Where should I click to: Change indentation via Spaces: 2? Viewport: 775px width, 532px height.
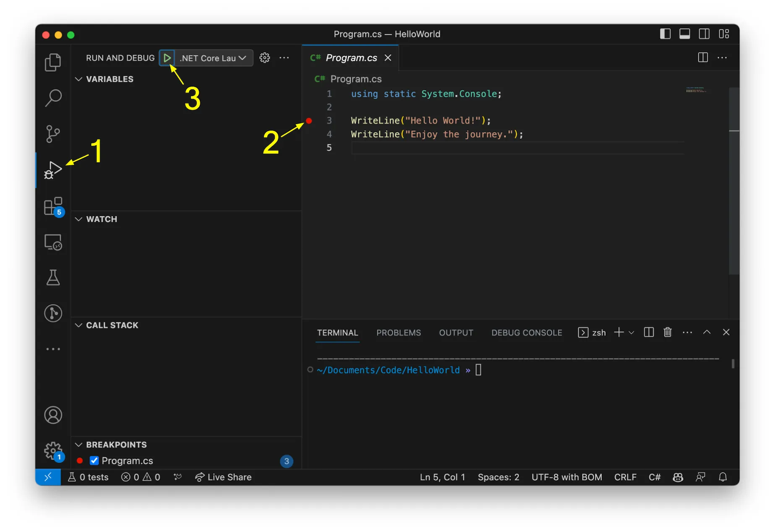tap(498, 477)
